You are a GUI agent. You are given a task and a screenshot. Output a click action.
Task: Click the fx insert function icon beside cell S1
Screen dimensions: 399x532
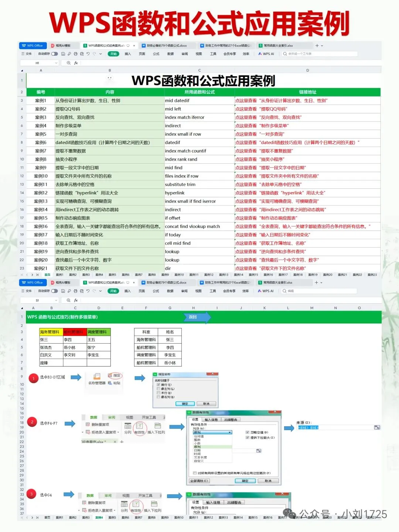76,300
